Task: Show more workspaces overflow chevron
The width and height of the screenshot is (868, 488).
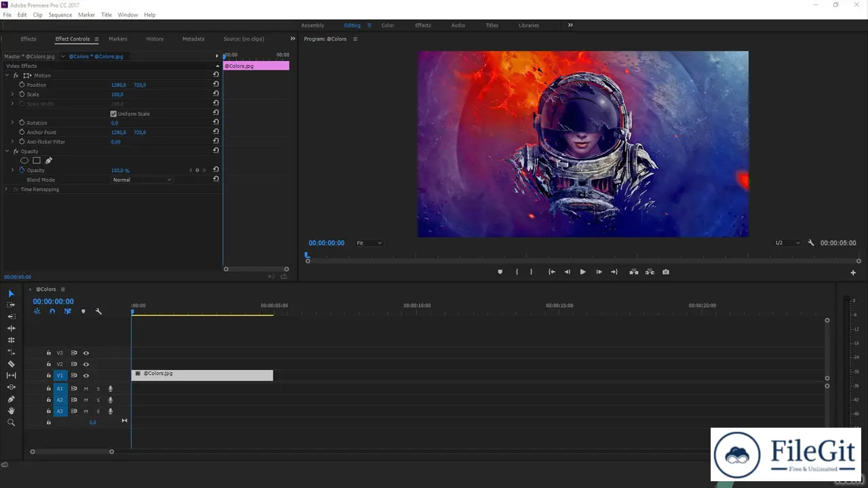Action: coord(570,25)
